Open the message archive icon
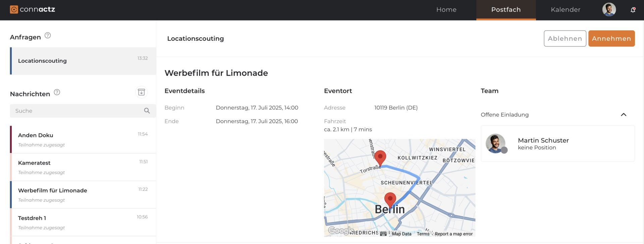 click(x=141, y=92)
